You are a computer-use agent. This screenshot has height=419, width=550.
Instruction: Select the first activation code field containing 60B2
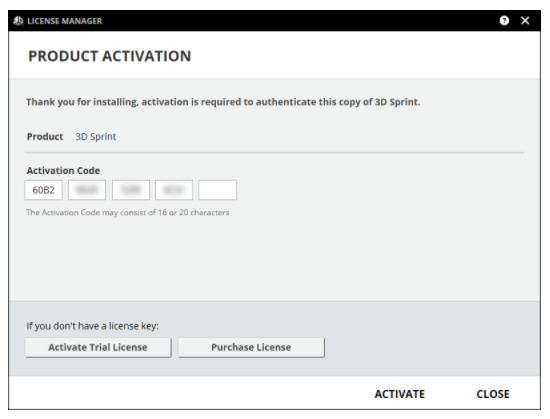pyautogui.click(x=43, y=190)
